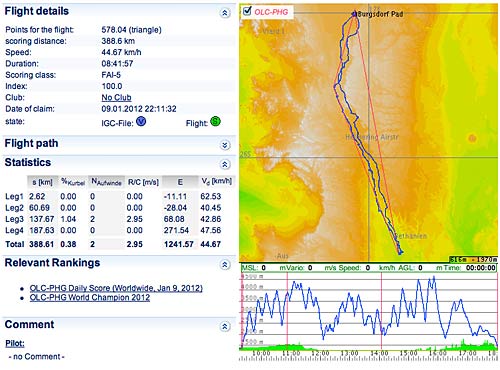Image resolution: width=500 pixels, height=370 pixels.
Task: Select the scoring distance 388.6 km
Action: click(x=118, y=41)
